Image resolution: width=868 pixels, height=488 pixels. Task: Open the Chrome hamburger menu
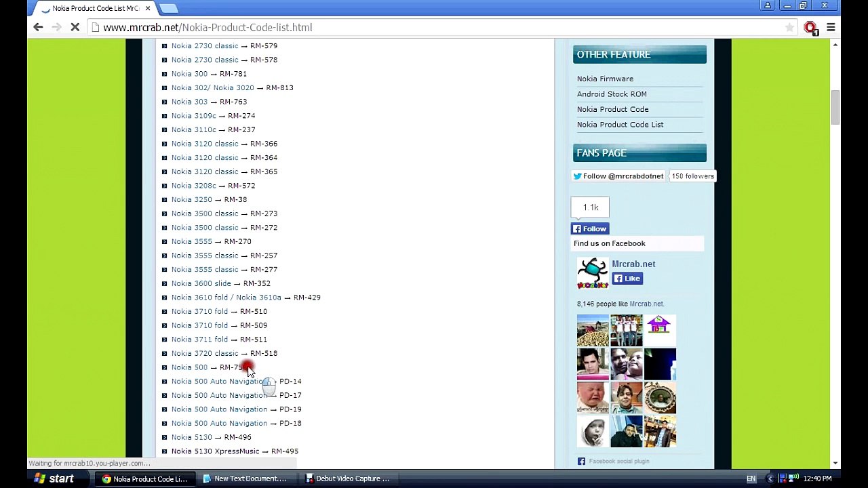[831, 27]
